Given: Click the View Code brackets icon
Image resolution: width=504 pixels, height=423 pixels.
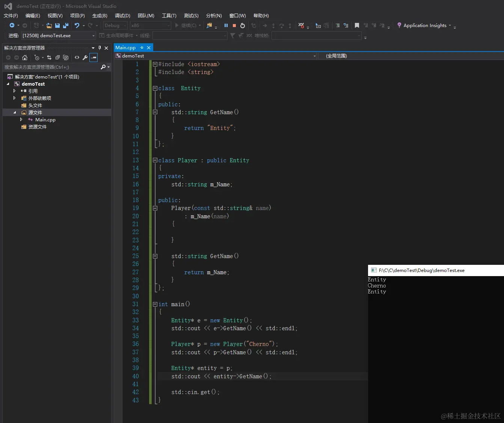Looking at the screenshot, I should tap(77, 57).
